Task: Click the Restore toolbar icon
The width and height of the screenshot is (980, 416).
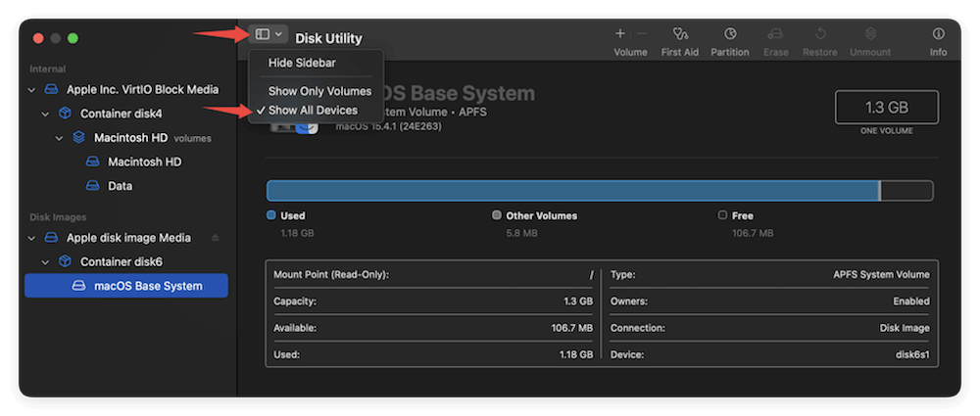Action: [820, 33]
